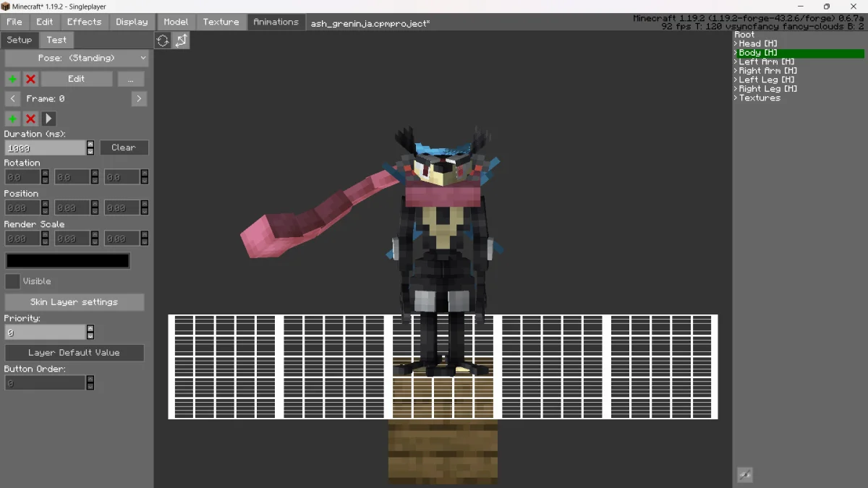Click Duration stepper up arrow

coord(90,144)
